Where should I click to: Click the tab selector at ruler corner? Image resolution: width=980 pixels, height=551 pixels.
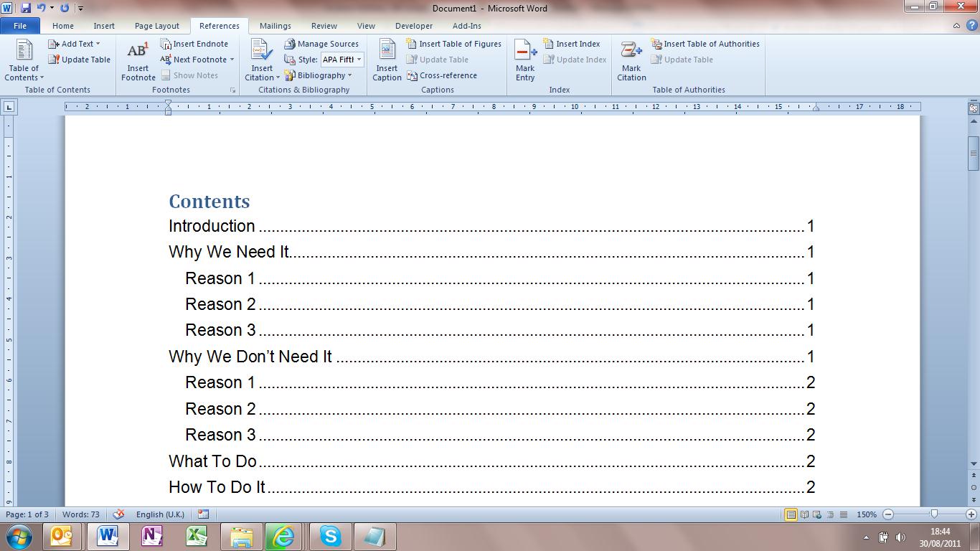pos(9,107)
